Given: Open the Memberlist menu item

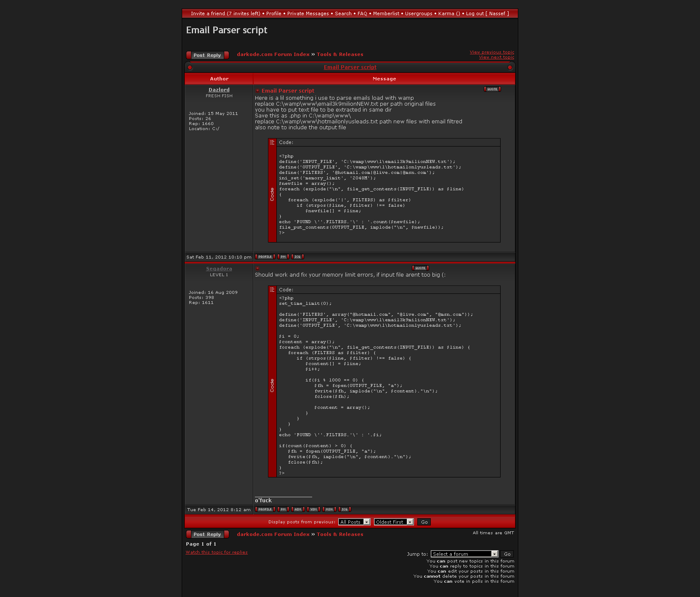Looking at the screenshot, I should click(x=386, y=13).
